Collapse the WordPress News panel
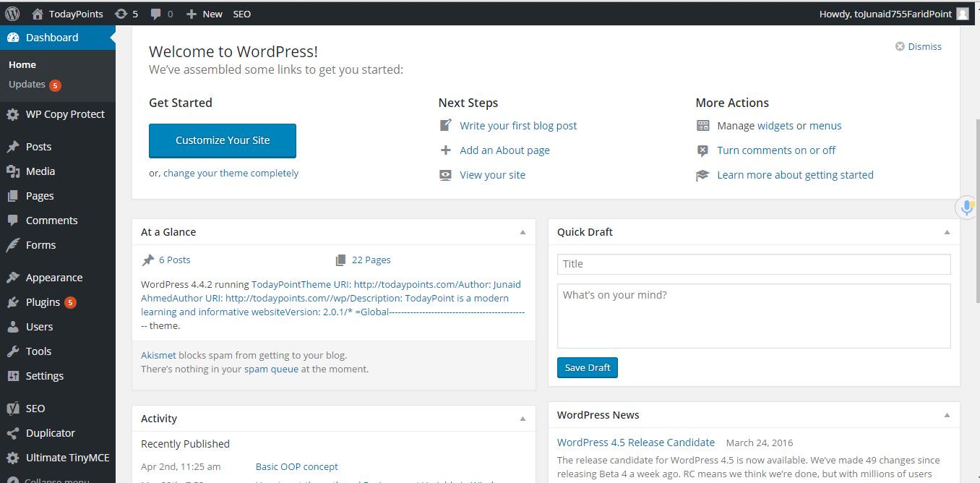This screenshot has height=483, width=980. pyautogui.click(x=947, y=414)
